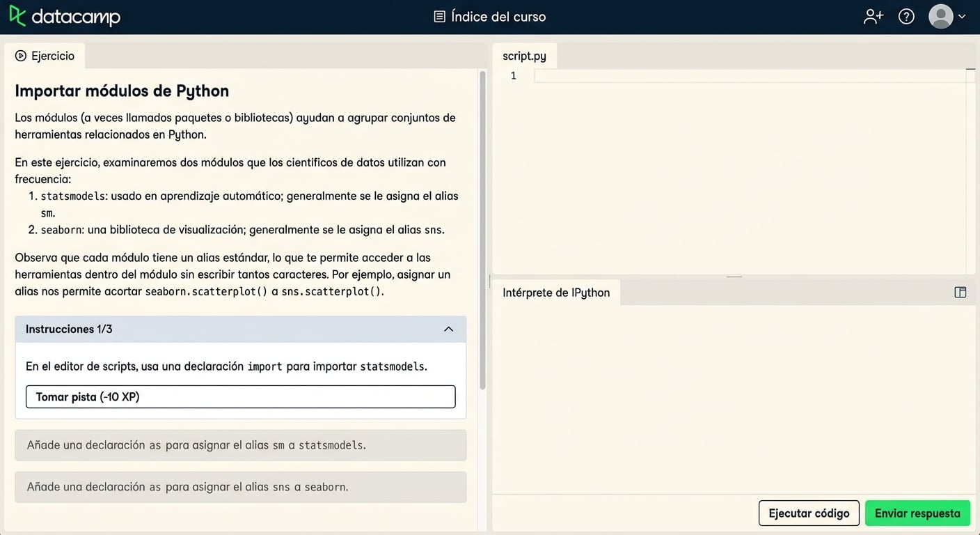This screenshot has height=535, width=980.
Task: Click line 1 in the script editor
Action: (750, 76)
